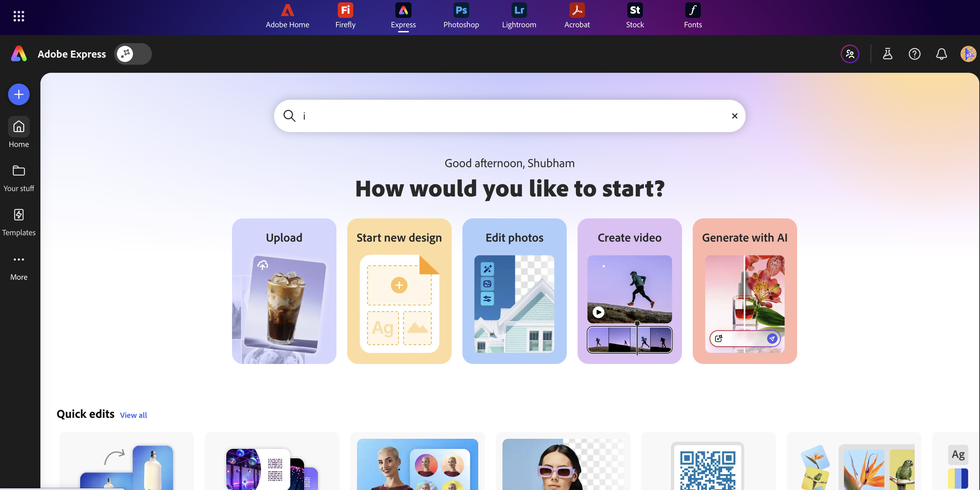Expand the More options in sidebar
The width and height of the screenshot is (980, 490).
[19, 267]
